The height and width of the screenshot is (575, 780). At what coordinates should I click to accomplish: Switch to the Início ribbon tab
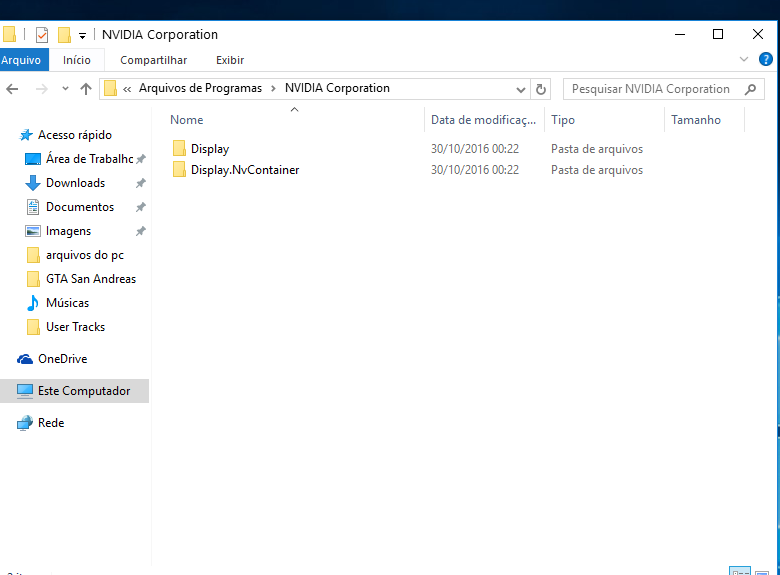click(77, 60)
